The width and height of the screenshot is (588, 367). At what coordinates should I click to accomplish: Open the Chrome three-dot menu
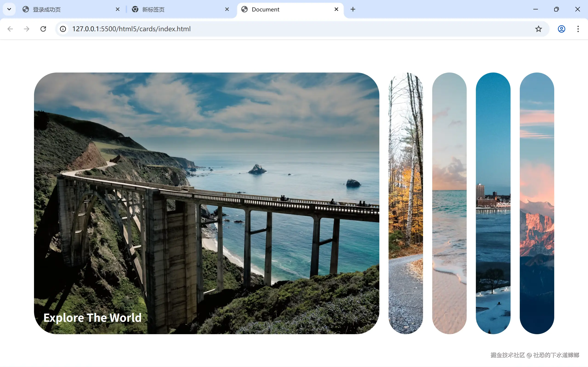pyautogui.click(x=578, y=29)
